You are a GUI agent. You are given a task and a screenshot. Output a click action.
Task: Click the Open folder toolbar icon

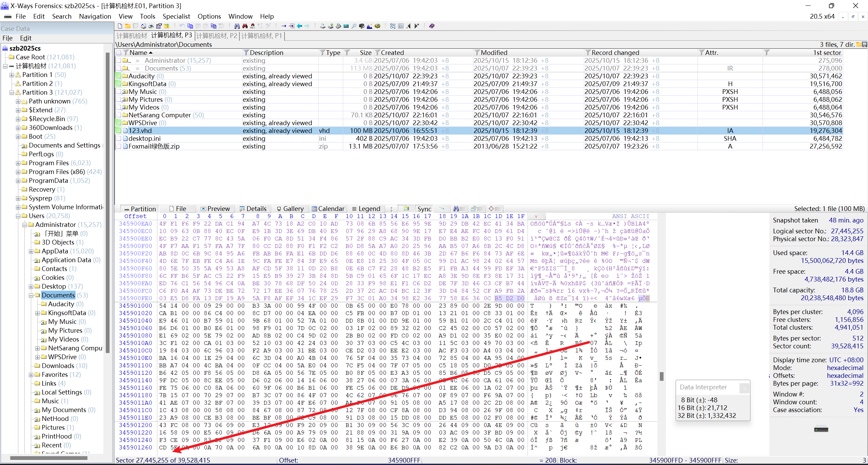(128, 26)
